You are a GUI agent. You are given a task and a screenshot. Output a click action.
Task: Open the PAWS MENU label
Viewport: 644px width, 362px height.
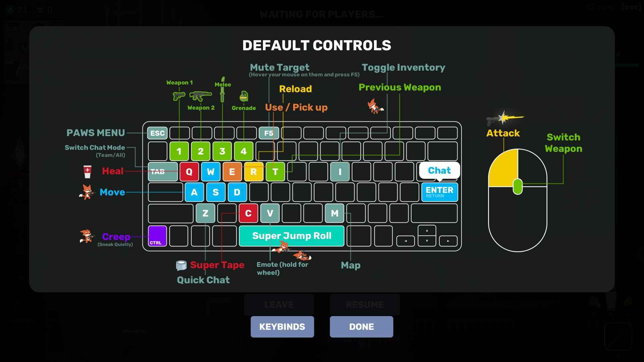(95, 132)
